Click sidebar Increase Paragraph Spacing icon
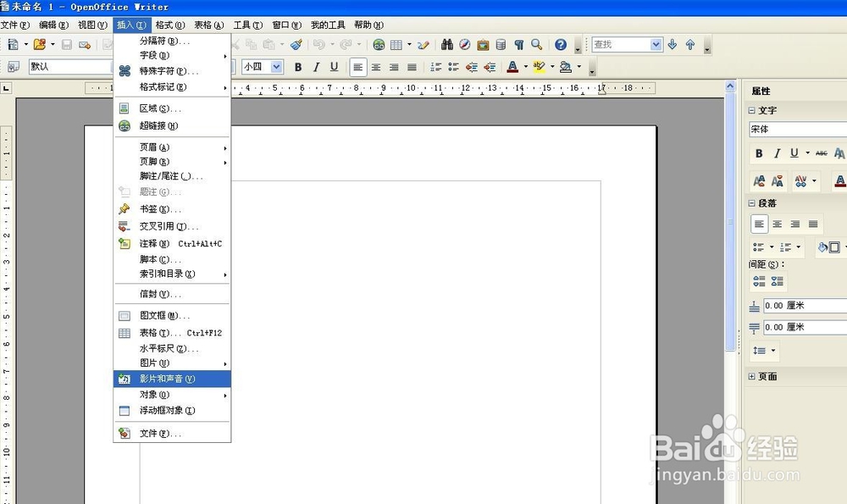 (760, 281)
